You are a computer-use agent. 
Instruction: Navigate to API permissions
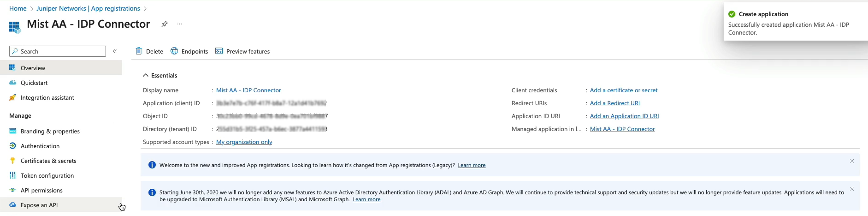[x=41, y=190]
